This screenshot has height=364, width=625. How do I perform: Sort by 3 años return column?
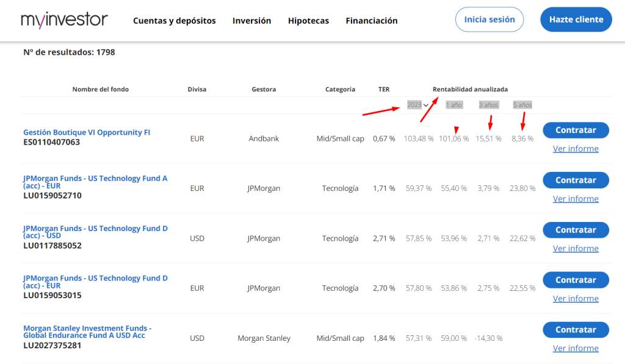(x=488, y=105)
